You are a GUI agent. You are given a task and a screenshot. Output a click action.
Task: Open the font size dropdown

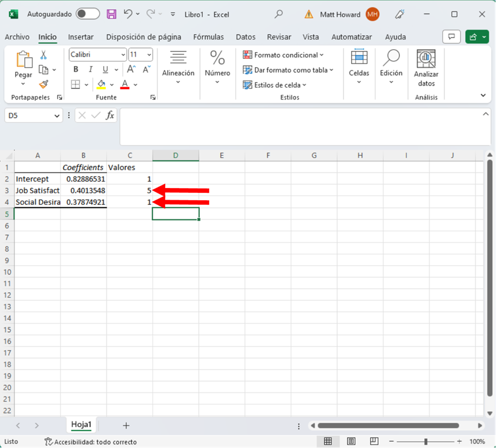[149, 55]
